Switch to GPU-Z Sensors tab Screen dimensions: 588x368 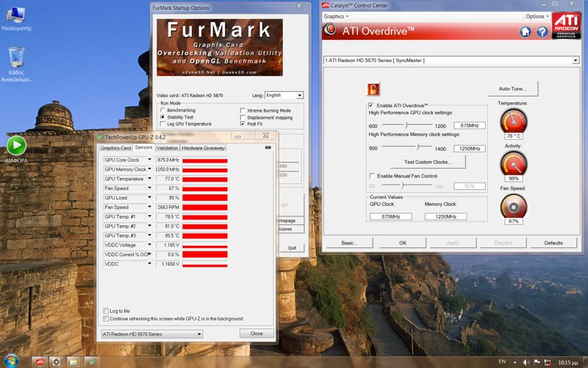pyautogui.click(x=143, y=148)
